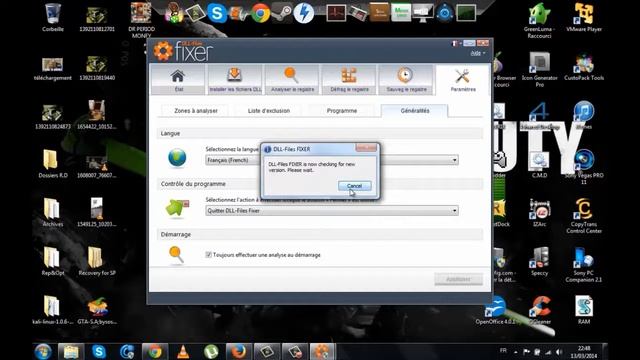
Task: Open CopyTrans Control Center shortcut
Action: tap(584, 216)
